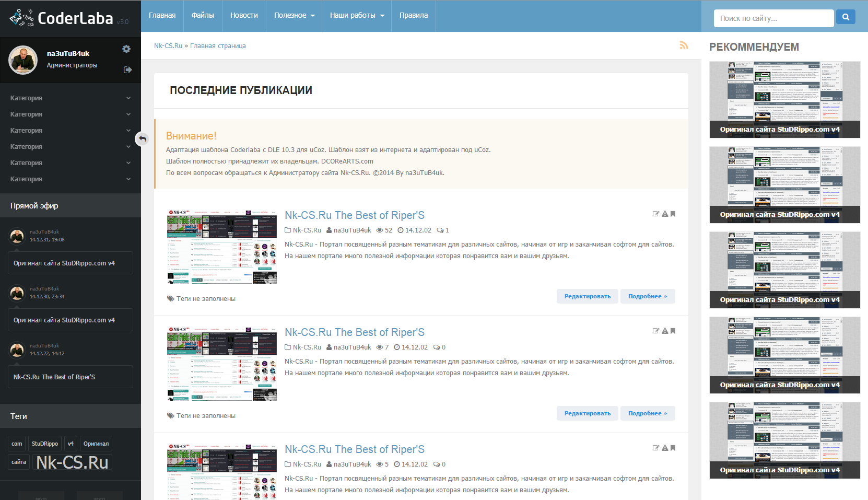Open the last recommended StuDRippo thumbnail
868x500 pixels.
pyautogui.click(x=784, y=440)
